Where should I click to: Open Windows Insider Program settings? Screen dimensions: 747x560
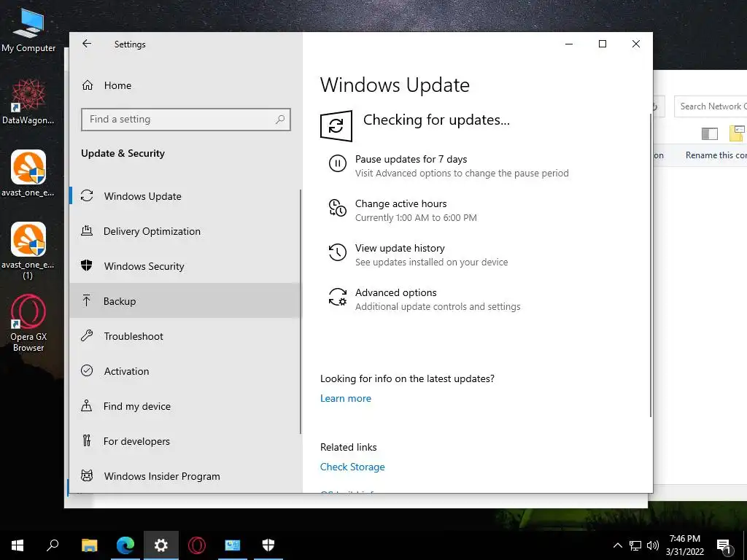pos(185,476)
